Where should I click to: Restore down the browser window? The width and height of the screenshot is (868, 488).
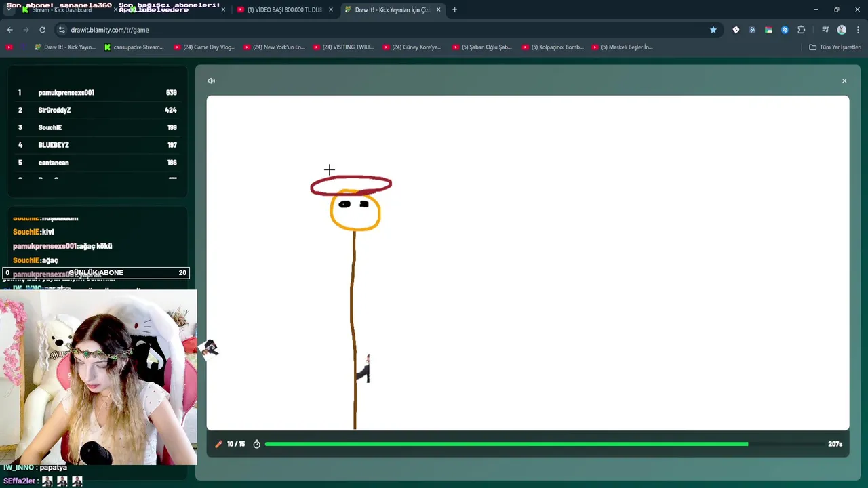[837, 9]
